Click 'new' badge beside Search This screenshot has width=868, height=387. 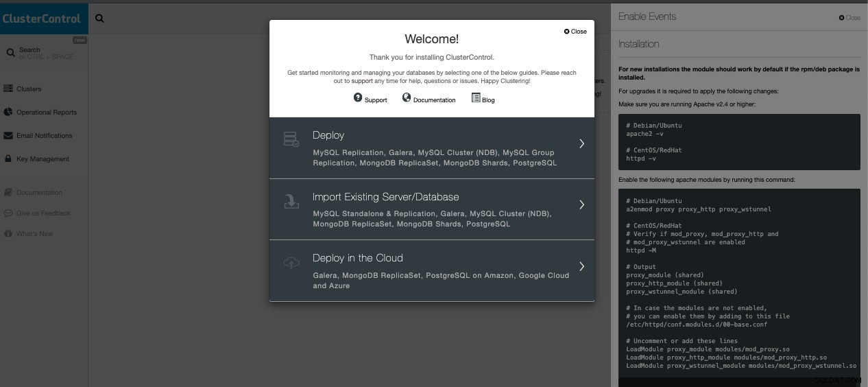coord(80,40)
